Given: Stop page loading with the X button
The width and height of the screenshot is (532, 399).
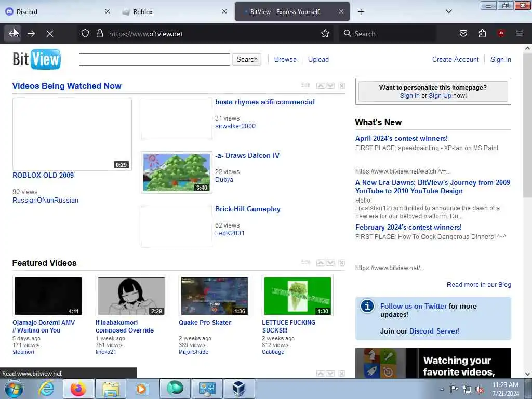Looking at the screenshot, I should click(x=50, y=34).
